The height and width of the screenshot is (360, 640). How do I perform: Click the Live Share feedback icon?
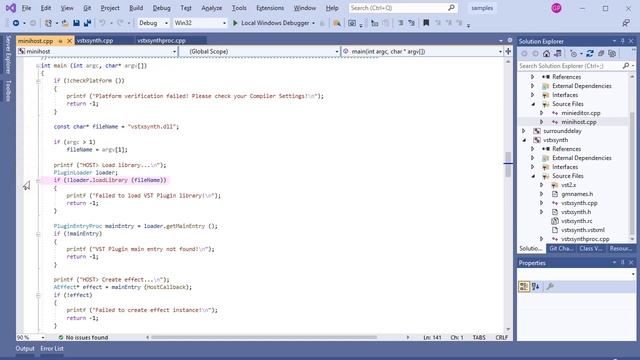626,23
